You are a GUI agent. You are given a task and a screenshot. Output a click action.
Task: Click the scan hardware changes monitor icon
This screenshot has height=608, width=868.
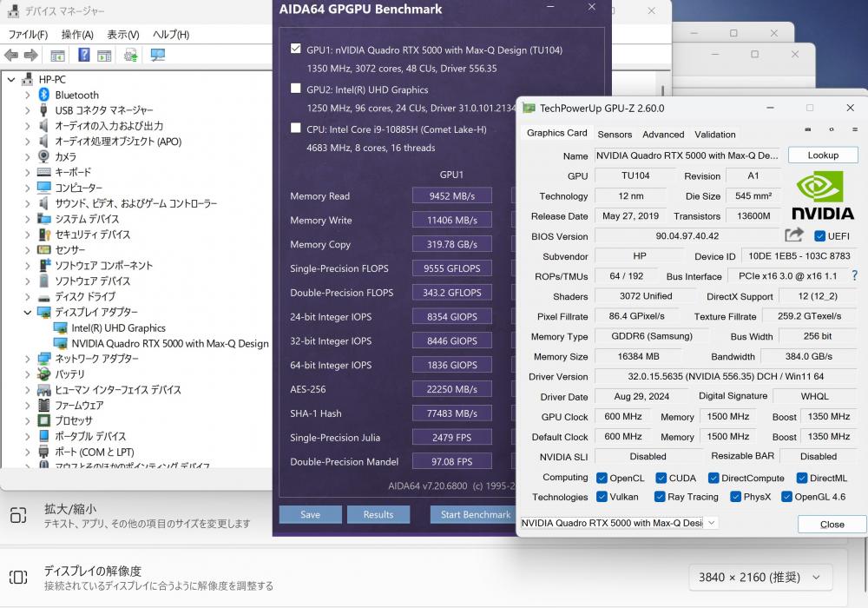158,55
